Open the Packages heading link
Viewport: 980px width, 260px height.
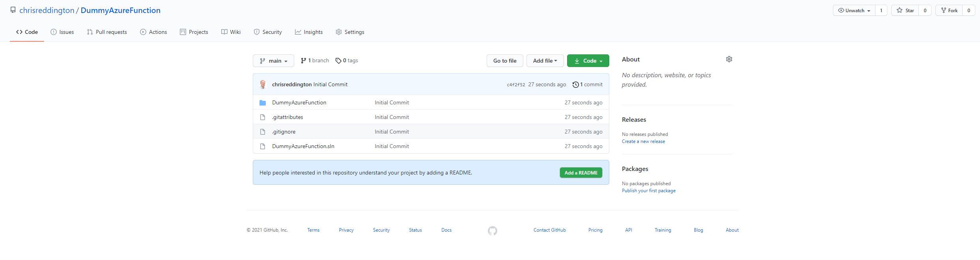635,169
